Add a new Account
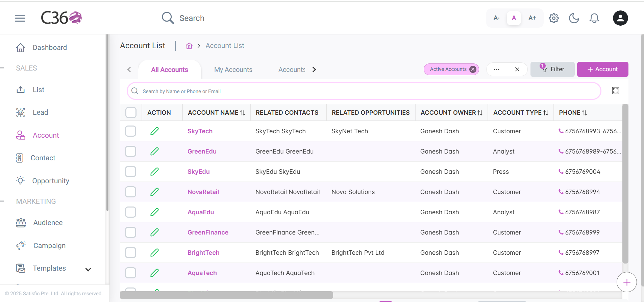This screenshot has height=302, width=644. (x=603, y=69)
